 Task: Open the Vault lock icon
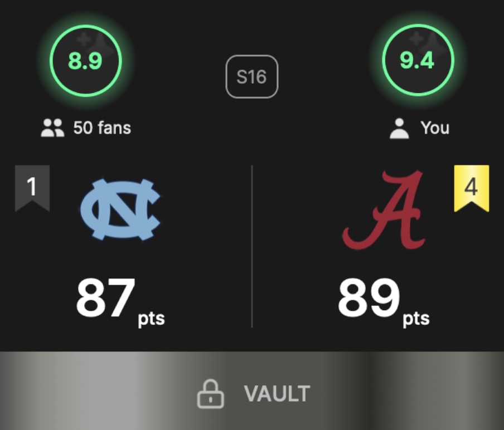click(210, 394)
